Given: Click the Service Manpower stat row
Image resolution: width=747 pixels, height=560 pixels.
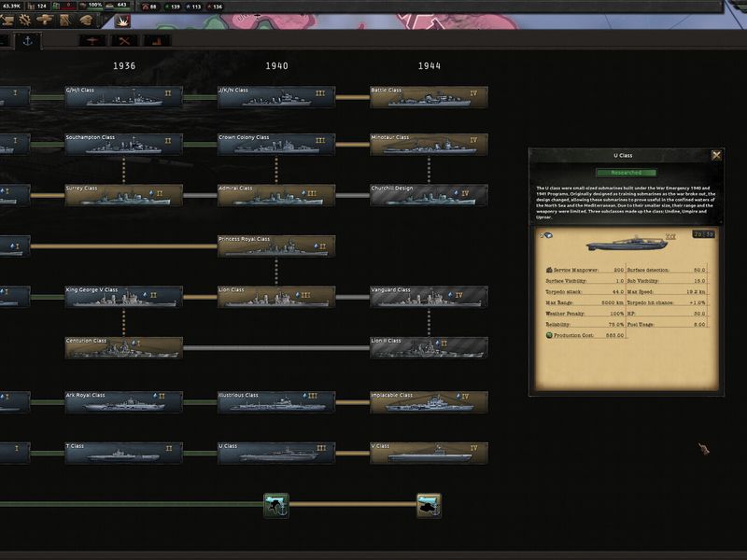Looking at the screenshot, I should [x=585, y=270].
